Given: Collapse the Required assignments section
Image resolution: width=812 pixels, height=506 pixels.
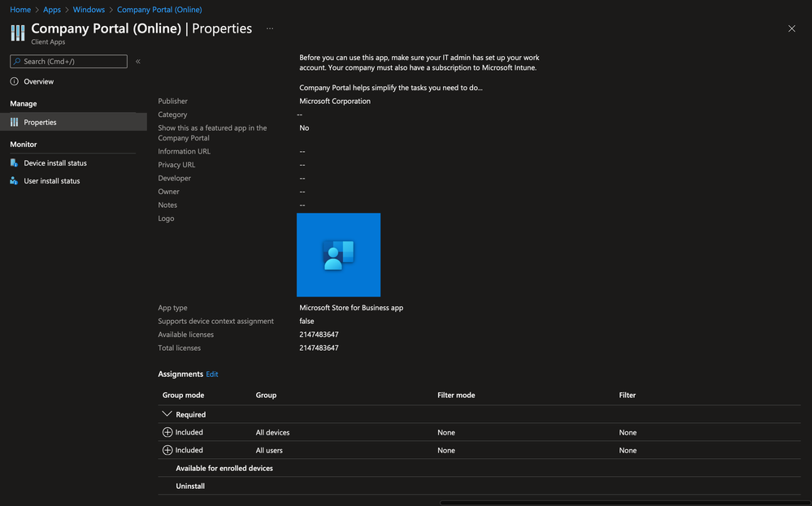Looking at the screenshot, I should 167,414.
